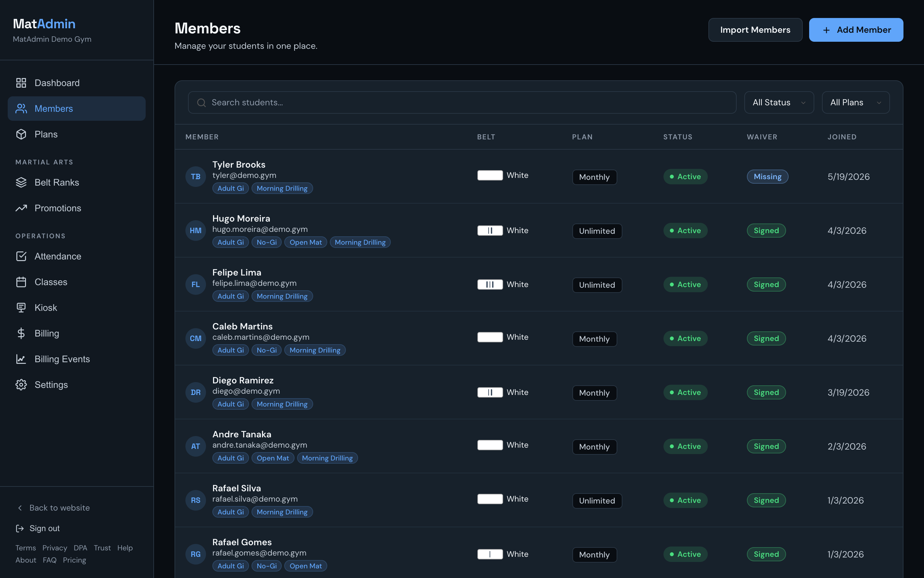This screenshot has width=924, height=578.
Task: Navigate to Promotions
Action: pos(76,208)
